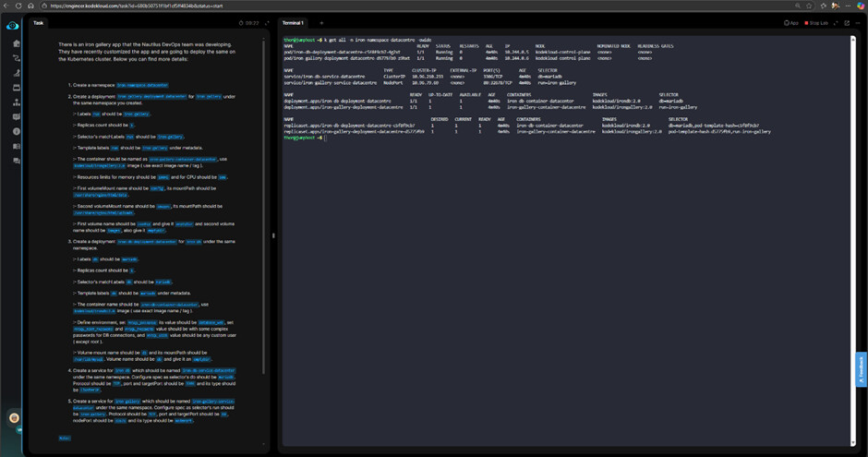868x457 pixels.
Task: Select the Task tab
Action: click(39, 23)
